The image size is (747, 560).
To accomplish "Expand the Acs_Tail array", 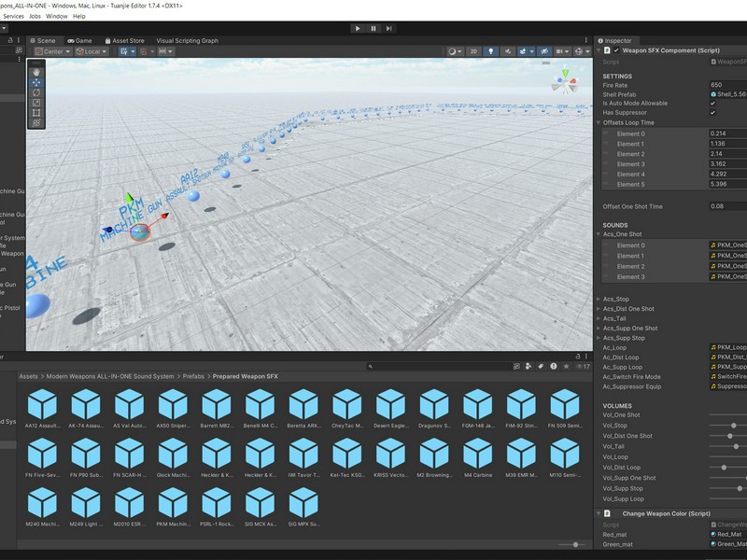I will [599, 318].
